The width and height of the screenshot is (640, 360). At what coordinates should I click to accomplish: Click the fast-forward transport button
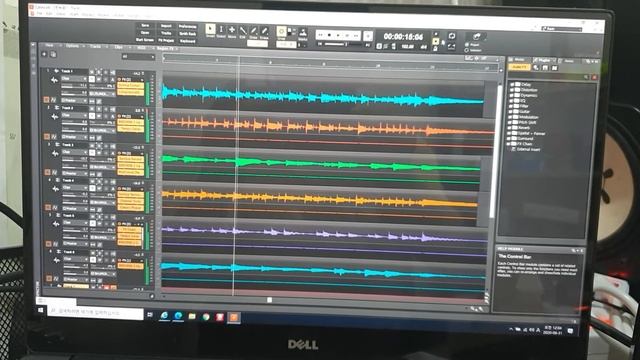pos(356,36)
